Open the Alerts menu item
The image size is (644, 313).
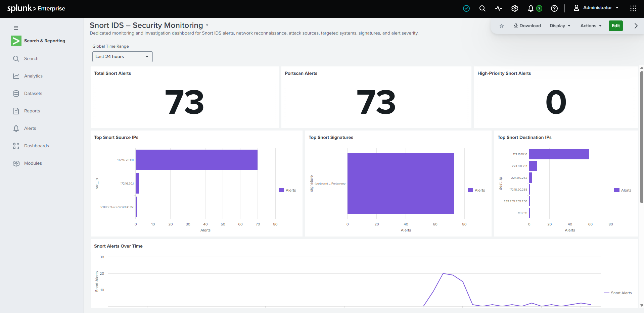(x=30, y=128)
